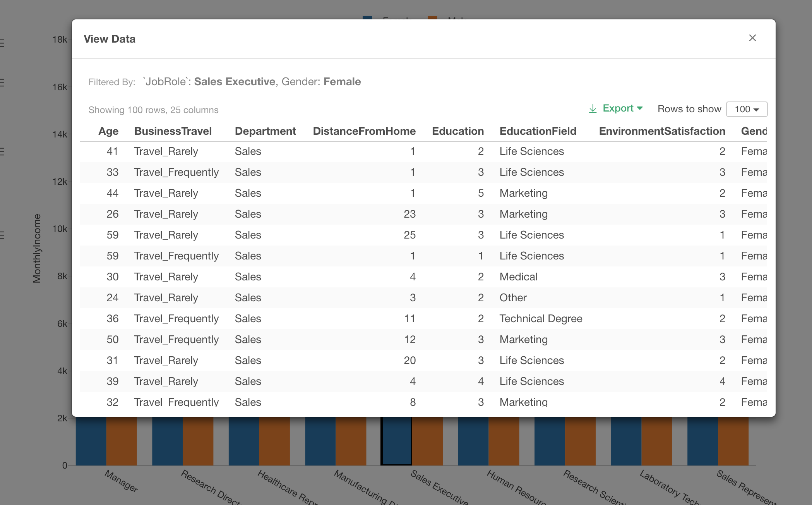Sort by the Education column header
Viewport: 812px width, 505px height.
tap(458, 131)
